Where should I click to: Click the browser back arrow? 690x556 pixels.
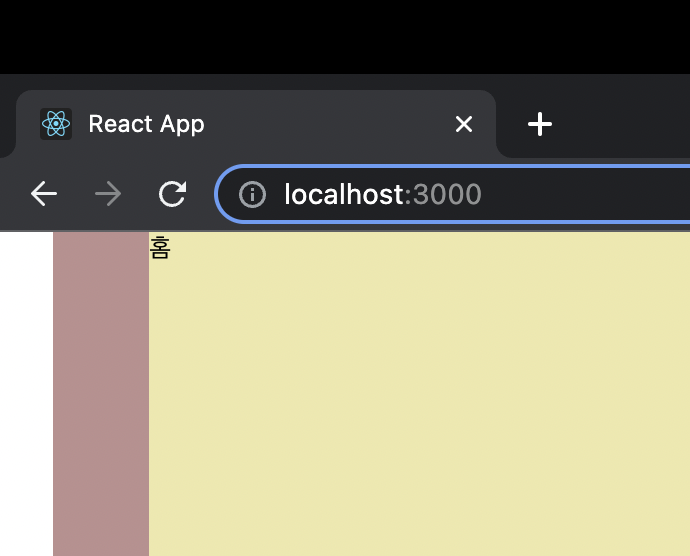pyautogui.click(x=44, y=193)
